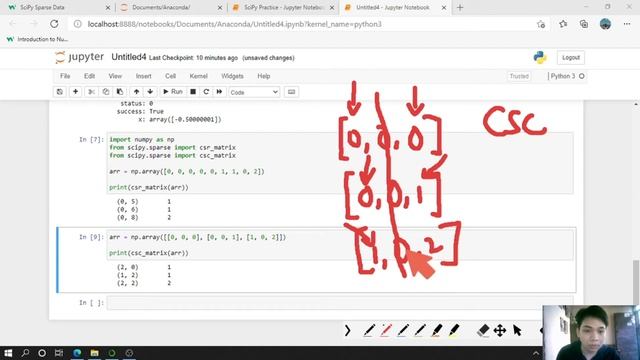
Task: Select the black pen tool
Action: (x=369, y=330)
